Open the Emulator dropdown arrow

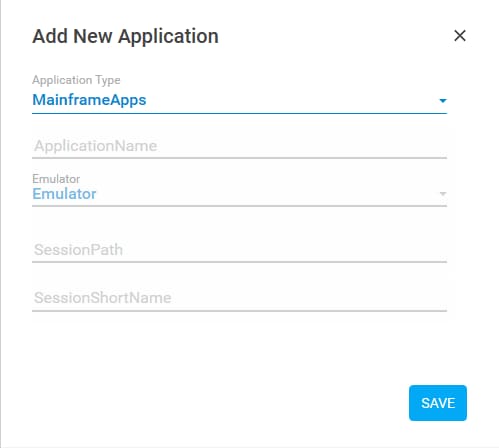[443, 194]
